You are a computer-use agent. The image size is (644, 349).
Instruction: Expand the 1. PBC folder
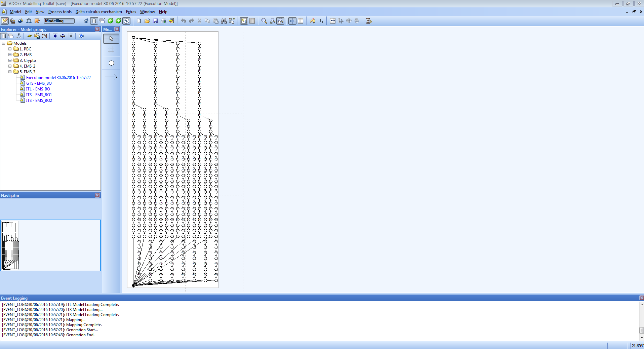coord(10,49)
